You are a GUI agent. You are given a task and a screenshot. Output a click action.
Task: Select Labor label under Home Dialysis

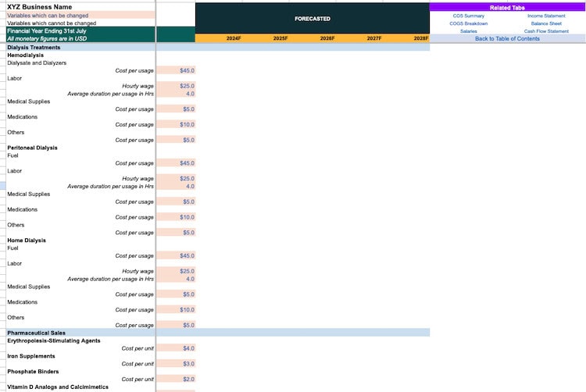[15, 264]
